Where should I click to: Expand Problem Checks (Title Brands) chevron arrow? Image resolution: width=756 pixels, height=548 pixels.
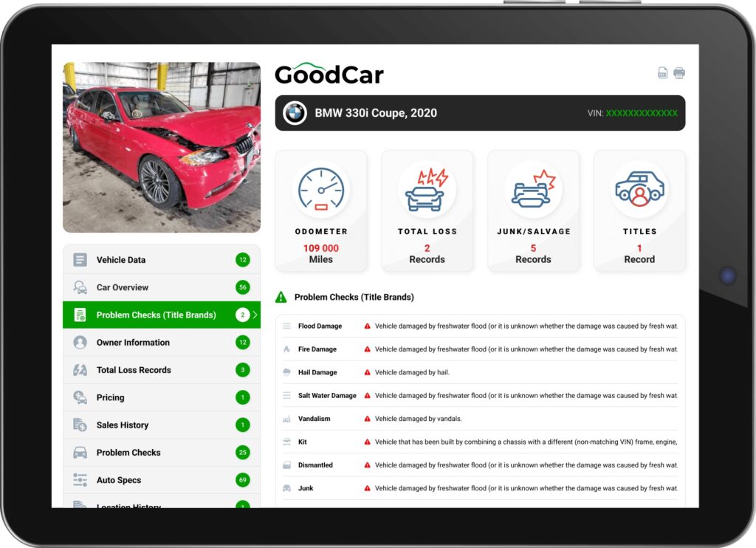pyautogui.click(x=255, y=315)
